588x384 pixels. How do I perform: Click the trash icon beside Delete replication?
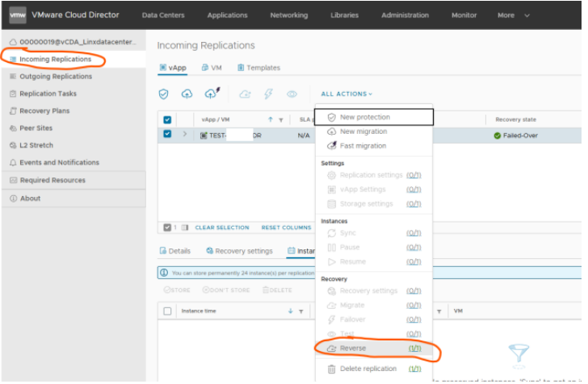331,369
